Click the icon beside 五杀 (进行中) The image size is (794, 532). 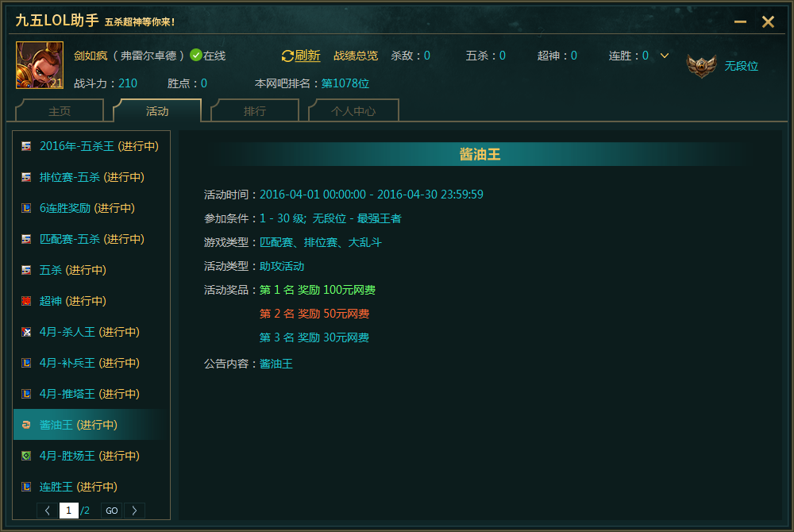(x=26, y=270)
